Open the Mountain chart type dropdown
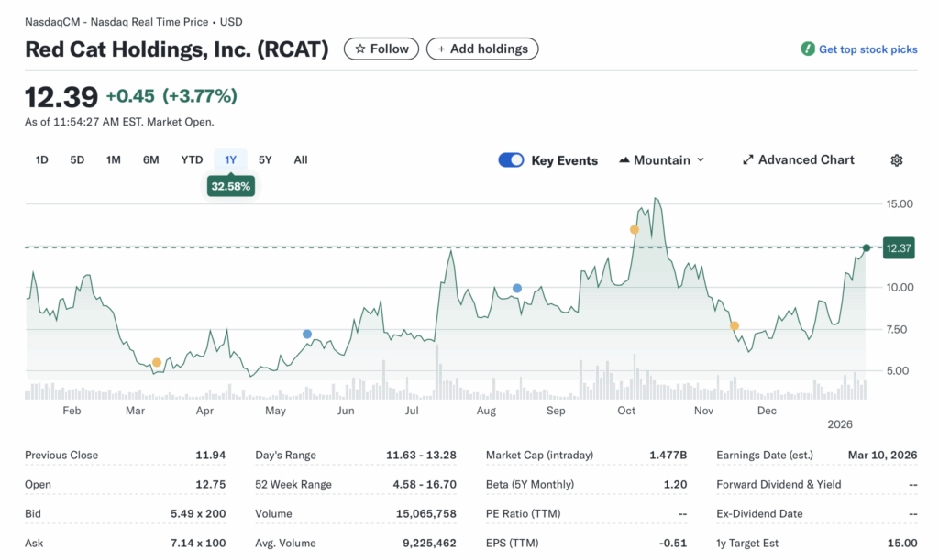Viewport: 939px width, 560px height. click(x=701, y=159)
